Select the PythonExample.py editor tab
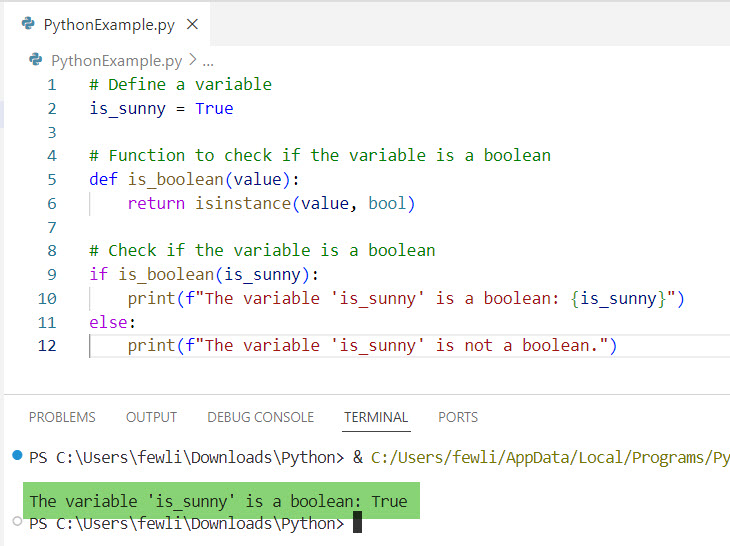Screen dimensions: 730x546 point(107,24)
